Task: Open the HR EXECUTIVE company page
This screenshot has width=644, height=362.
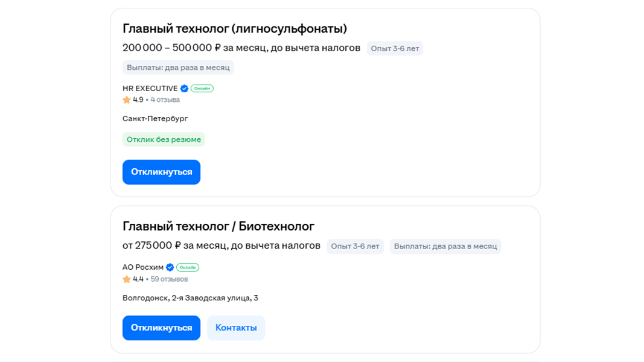Action: [150, 89]
